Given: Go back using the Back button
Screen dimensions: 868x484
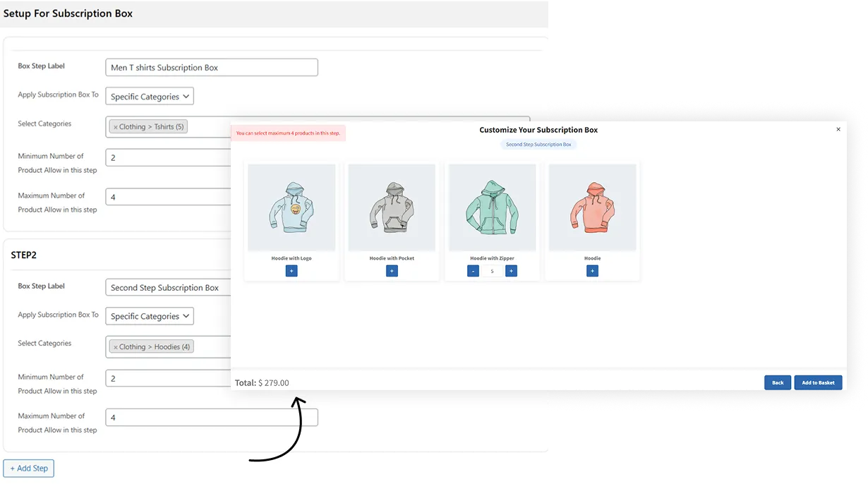Looking at the screenshot, I should 777,382.
